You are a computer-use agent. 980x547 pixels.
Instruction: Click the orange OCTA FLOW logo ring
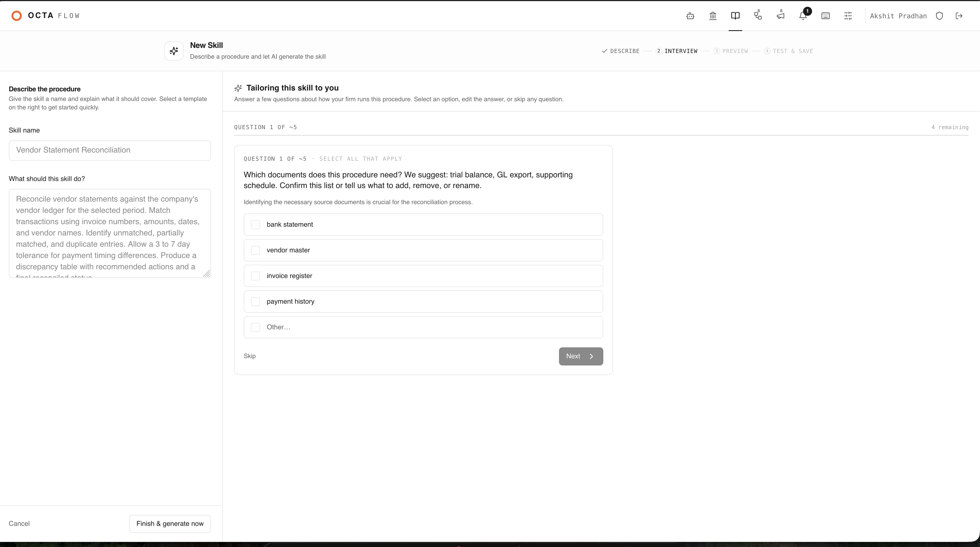coord(16,16)
